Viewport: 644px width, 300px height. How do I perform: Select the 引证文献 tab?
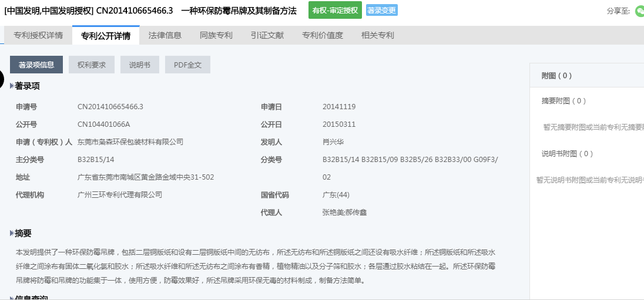267,35
